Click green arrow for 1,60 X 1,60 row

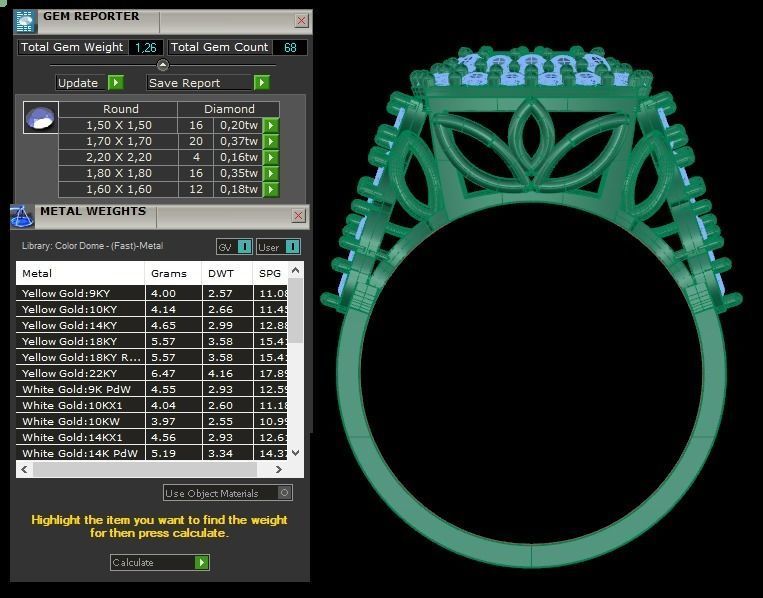tap(271, 189)
